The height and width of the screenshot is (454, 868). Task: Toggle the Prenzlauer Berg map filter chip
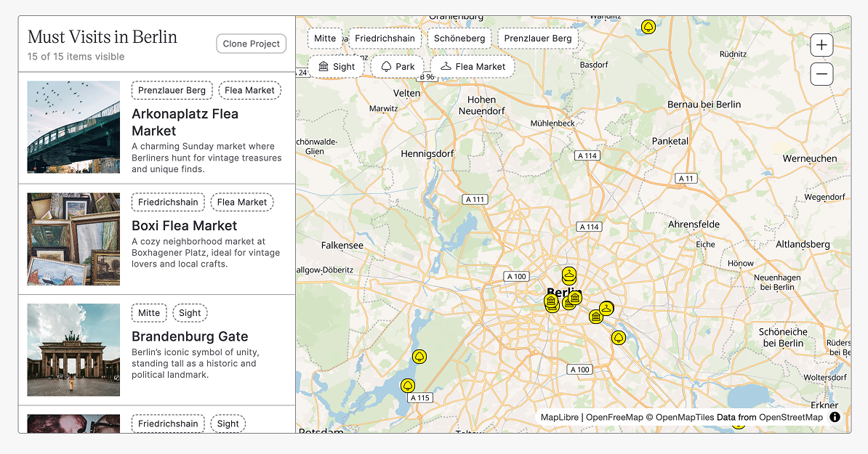(537, 38)
